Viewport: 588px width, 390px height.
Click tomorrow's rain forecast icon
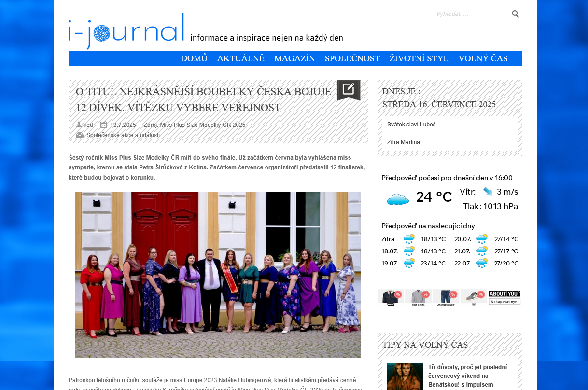(x=409, y=239)
